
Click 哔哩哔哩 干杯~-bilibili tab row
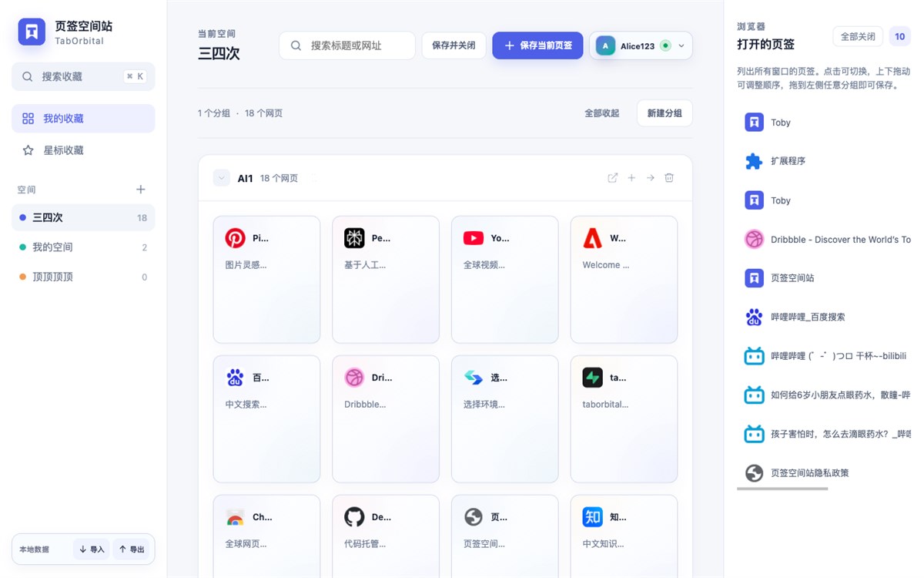pyautogui.click(x=824, y=355)
